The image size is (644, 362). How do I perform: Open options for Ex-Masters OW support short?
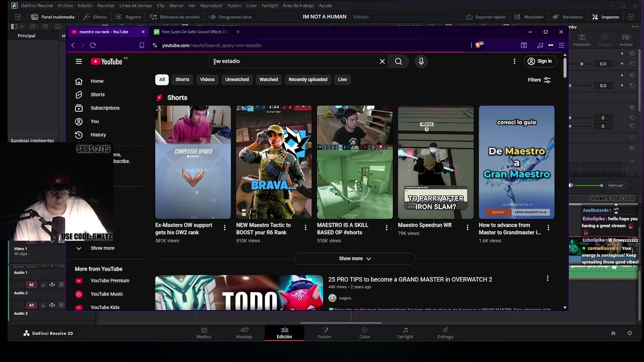pos(224,228)
